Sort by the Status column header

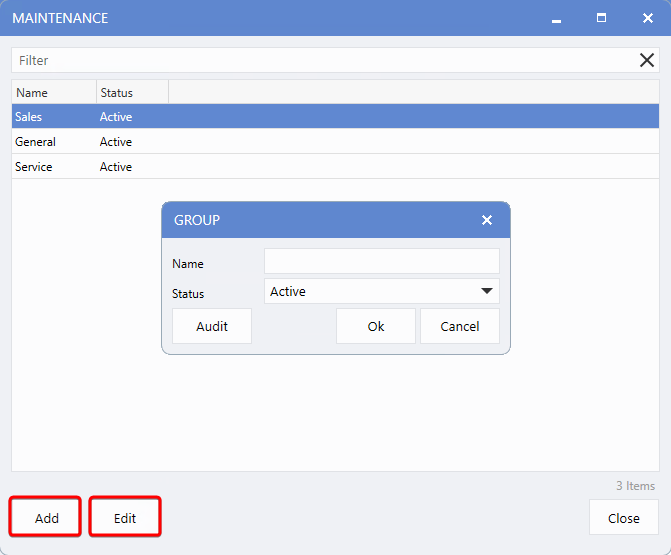pyautogui.click(x=132, y=93)
